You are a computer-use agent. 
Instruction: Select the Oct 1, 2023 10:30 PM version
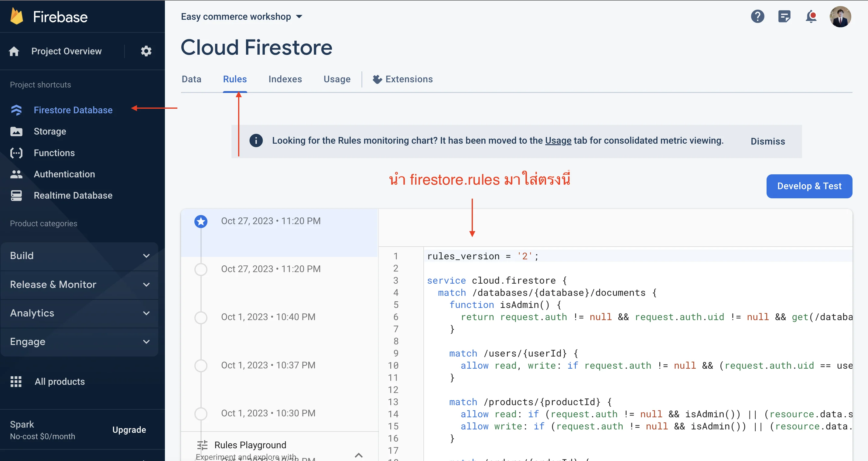point(279,416)
